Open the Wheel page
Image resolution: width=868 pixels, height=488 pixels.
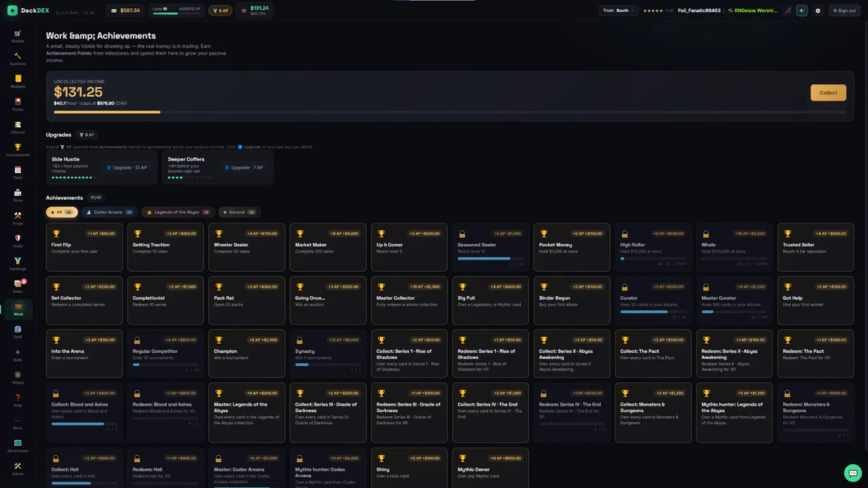tap(18, 378)
